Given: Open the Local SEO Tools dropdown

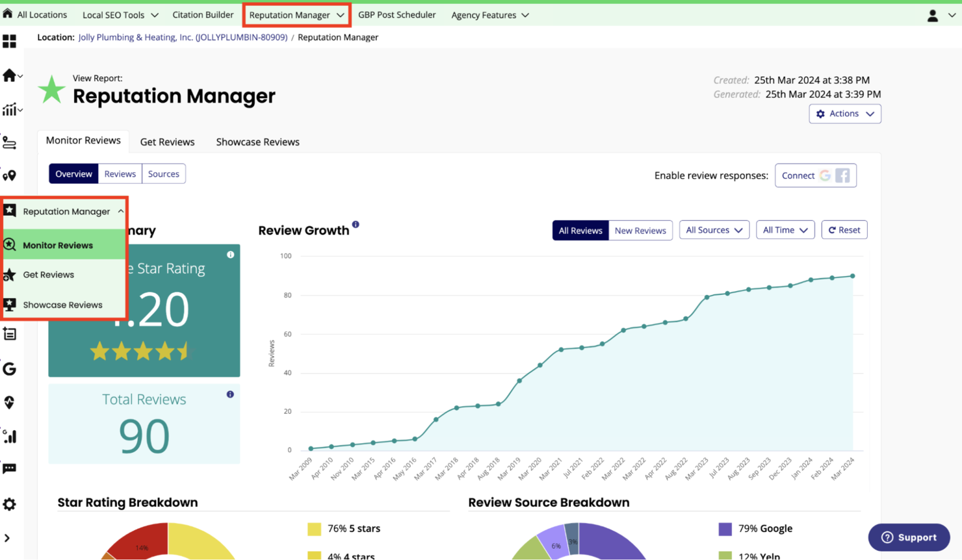Looking at the screenshot, I should (120, 15).
